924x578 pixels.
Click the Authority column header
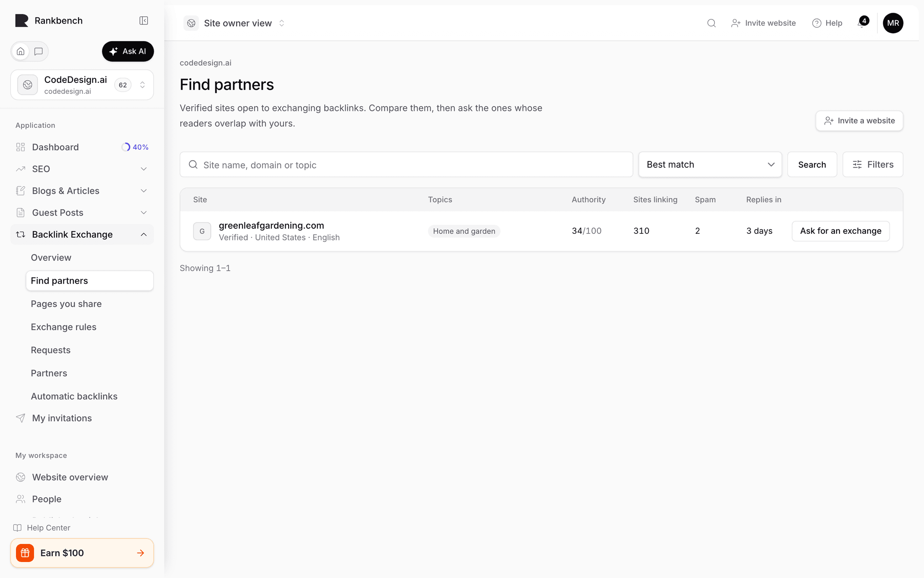pyautogui.click(x=588, y=200)
